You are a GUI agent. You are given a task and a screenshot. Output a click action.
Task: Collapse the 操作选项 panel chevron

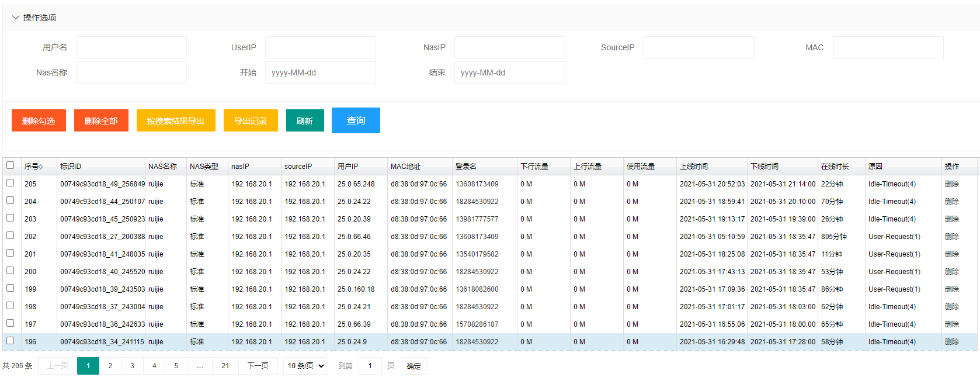(x=16, y=18)
